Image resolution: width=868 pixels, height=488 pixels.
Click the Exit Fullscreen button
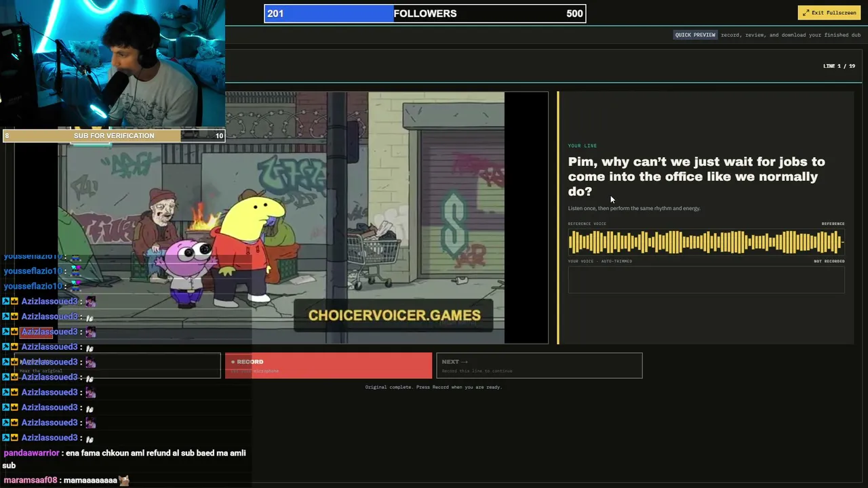coord(829,13)
